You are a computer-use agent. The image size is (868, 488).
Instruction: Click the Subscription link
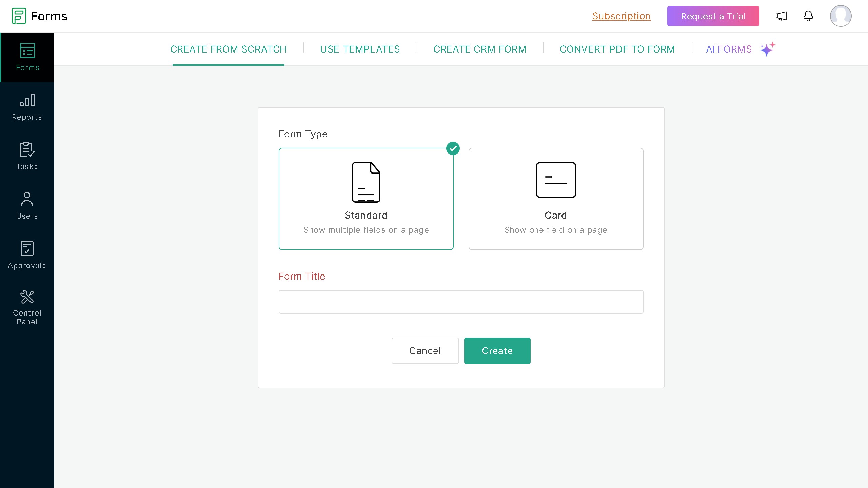[x=621, y=16]
